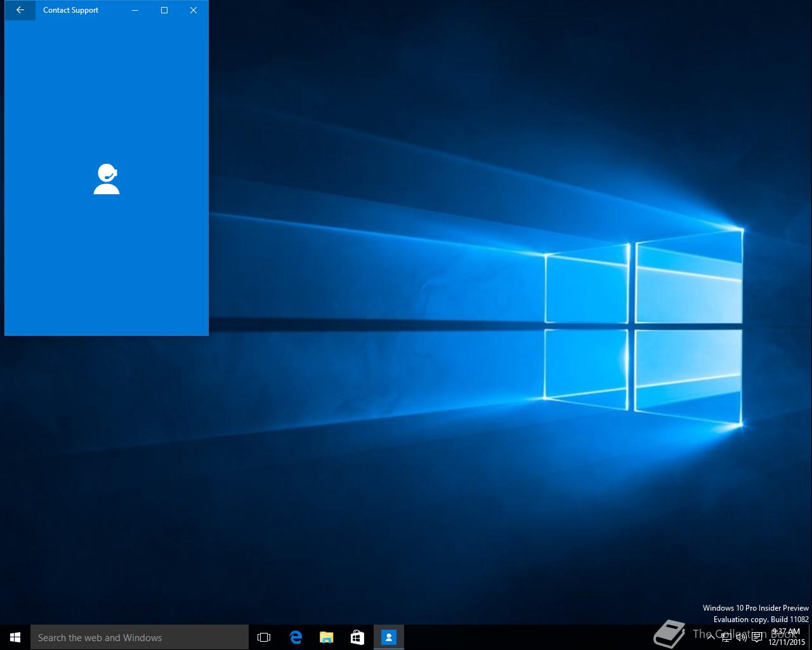Maximize the Contact Support window

[x=164, y=10]
